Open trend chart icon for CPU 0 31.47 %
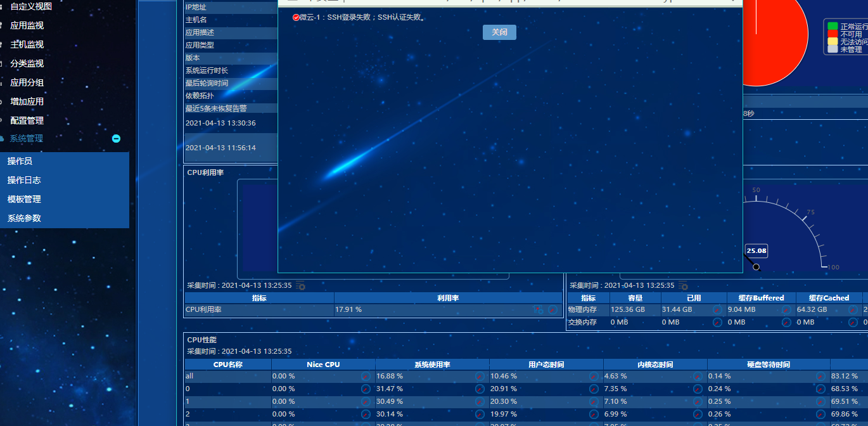 pyautogui.click(x=480, y=389)
